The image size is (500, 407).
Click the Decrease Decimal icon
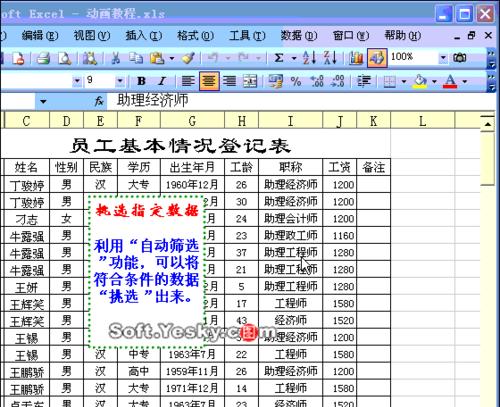(337, 81)
